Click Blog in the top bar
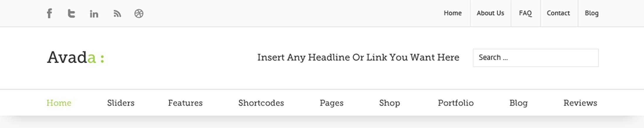This screenshot has height=128, width=644. click(x=591, y=13)
